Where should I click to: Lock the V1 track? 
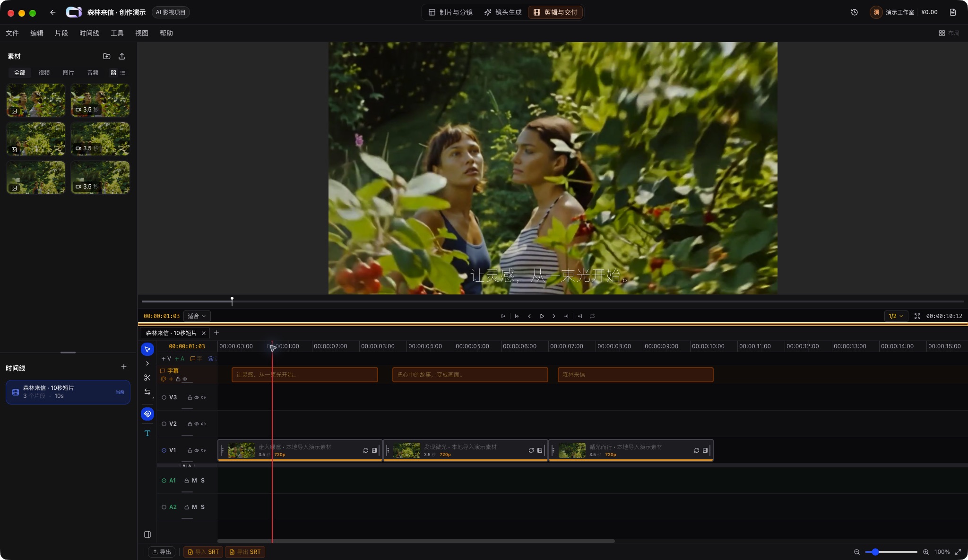pyautogui.click(x=190, y=450)
